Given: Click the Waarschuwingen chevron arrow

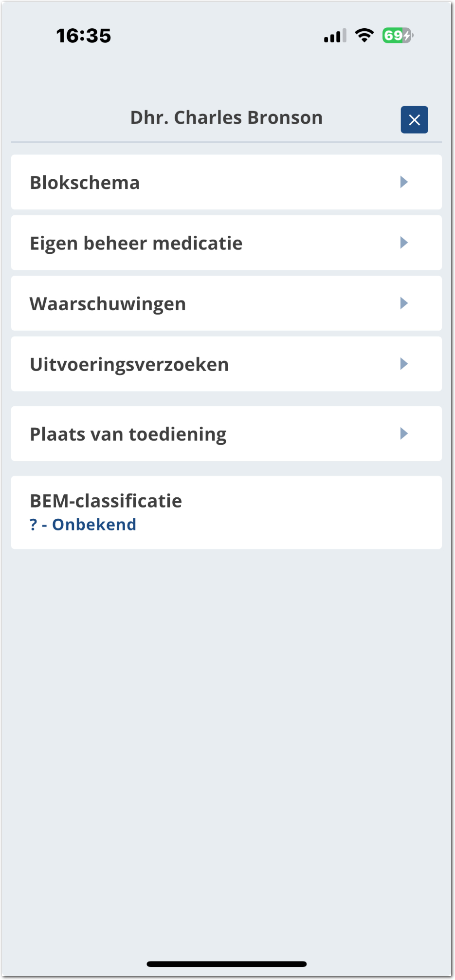Looking at the screenshot, I should coord(403,303).
